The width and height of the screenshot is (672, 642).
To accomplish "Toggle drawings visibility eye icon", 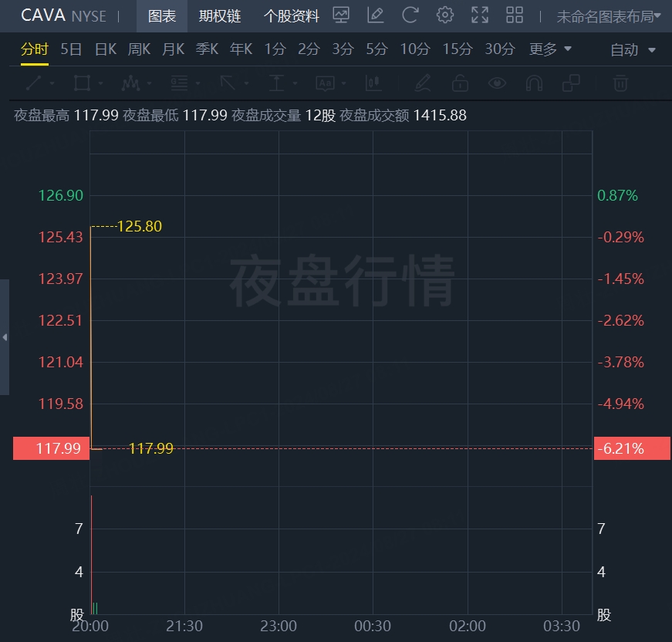I will click(x=497, y=83).
